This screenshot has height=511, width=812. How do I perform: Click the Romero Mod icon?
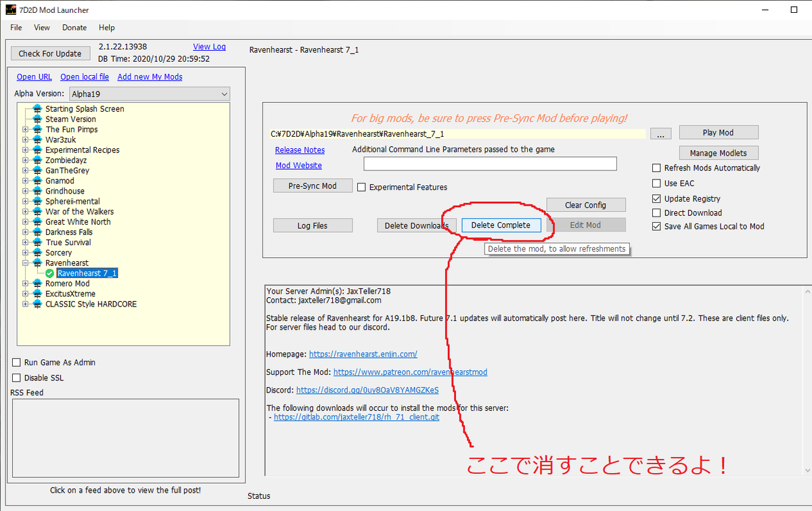(x=37, y=283)
